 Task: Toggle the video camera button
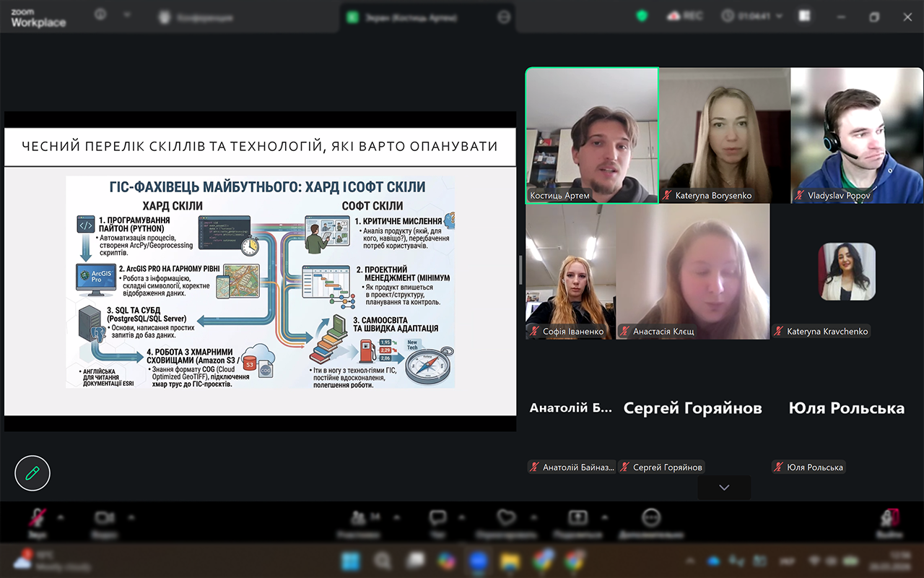click(x=105, y=517)
